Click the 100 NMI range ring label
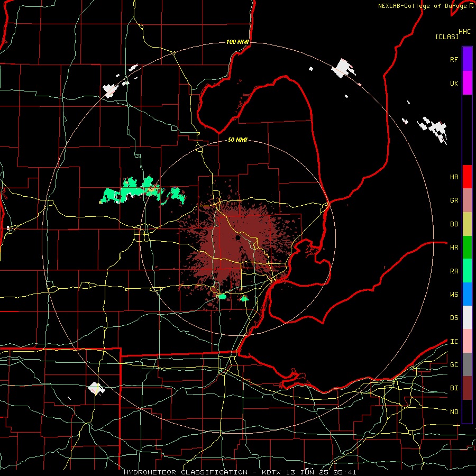This screenshot has width=476, height=476. (237, 42)
